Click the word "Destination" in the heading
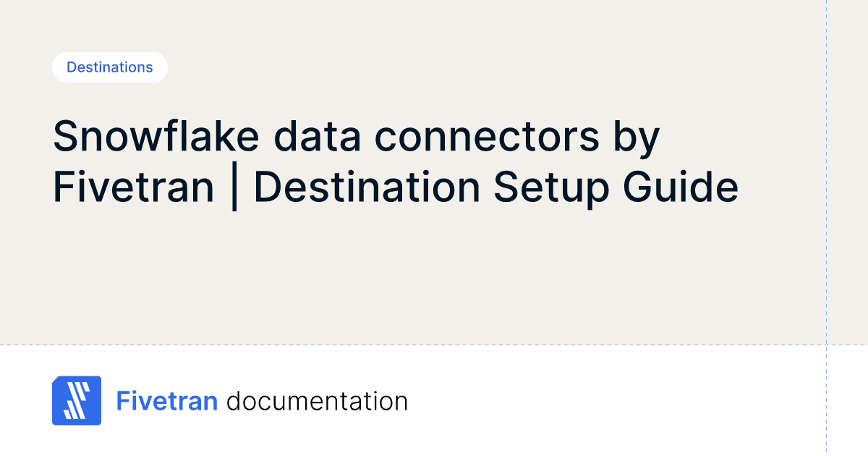Screen dimensions: 868x456 tap(367, 187)
